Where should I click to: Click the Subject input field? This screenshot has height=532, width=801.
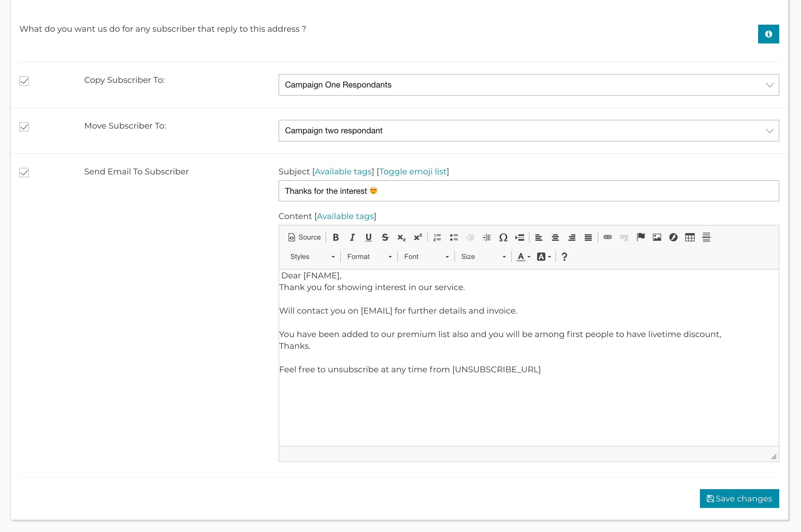(x=529, y=191)
